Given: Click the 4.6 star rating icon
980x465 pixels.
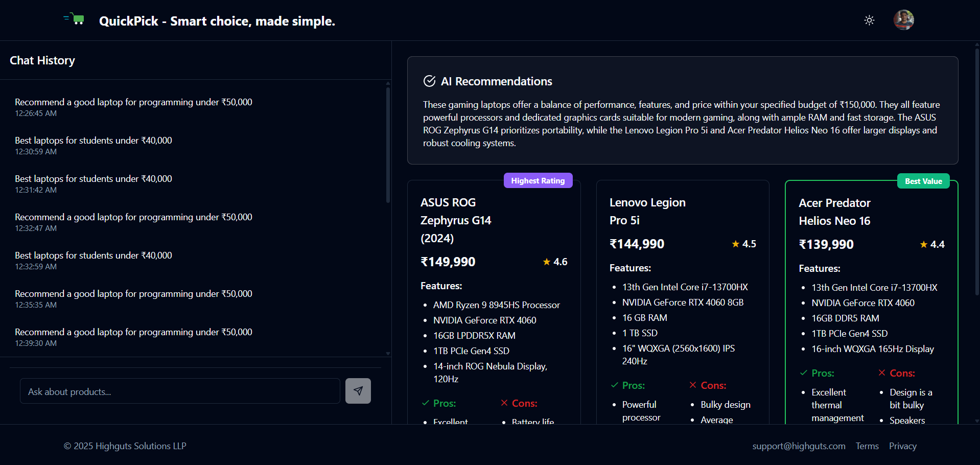Looking at the screenshot, I should [x=547, y=262].
